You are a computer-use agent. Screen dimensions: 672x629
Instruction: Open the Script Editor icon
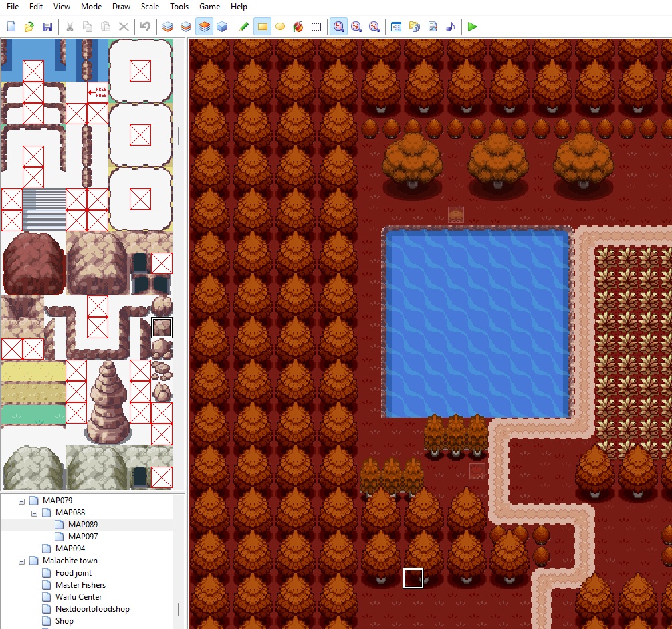point(433,27)
